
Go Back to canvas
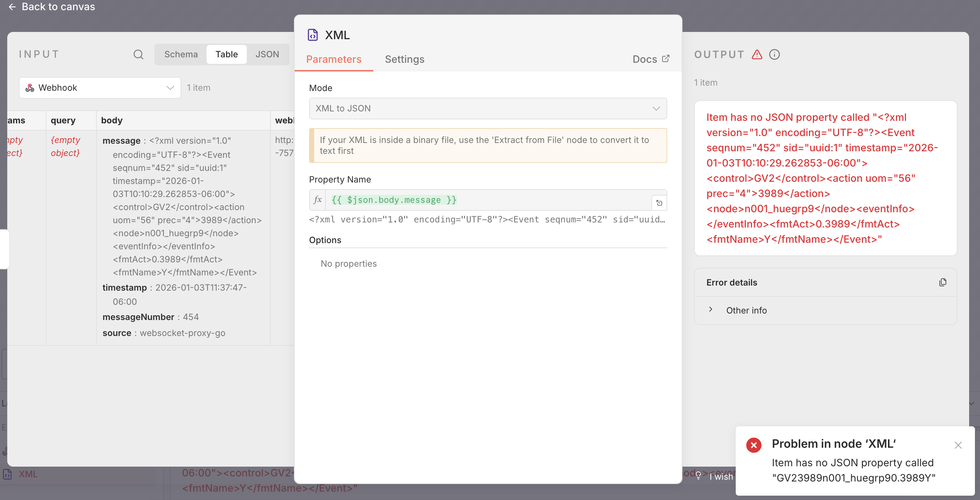point(51,7)
